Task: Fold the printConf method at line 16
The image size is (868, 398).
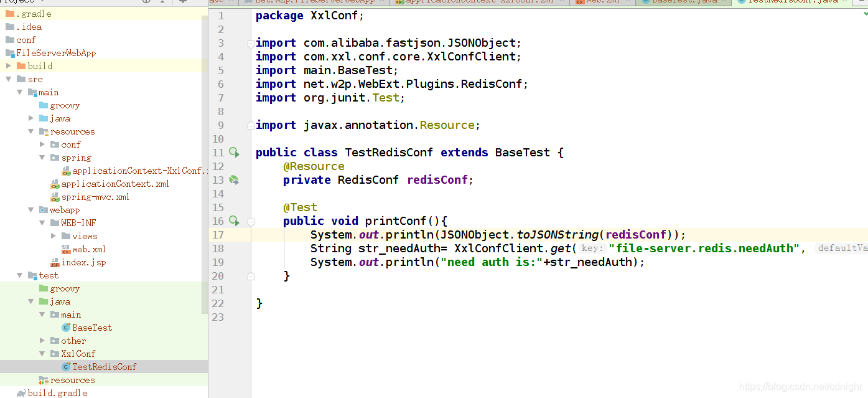Action: (251, 221)
